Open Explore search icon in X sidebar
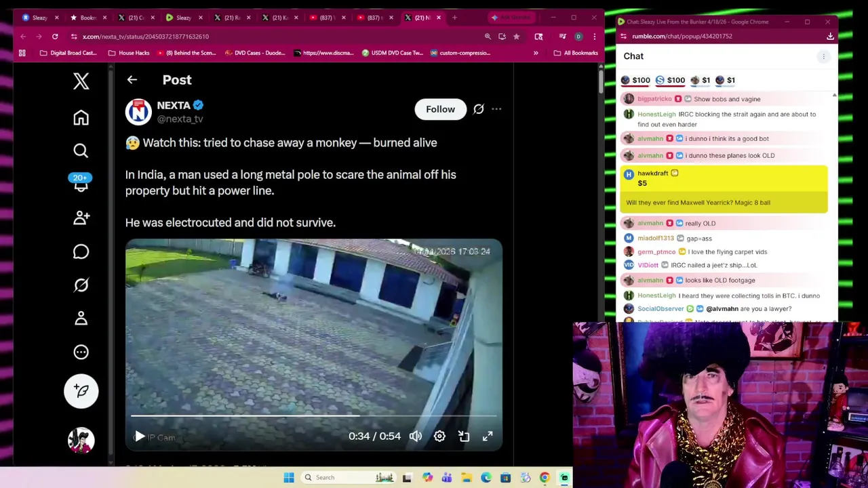 click(81, 150)
